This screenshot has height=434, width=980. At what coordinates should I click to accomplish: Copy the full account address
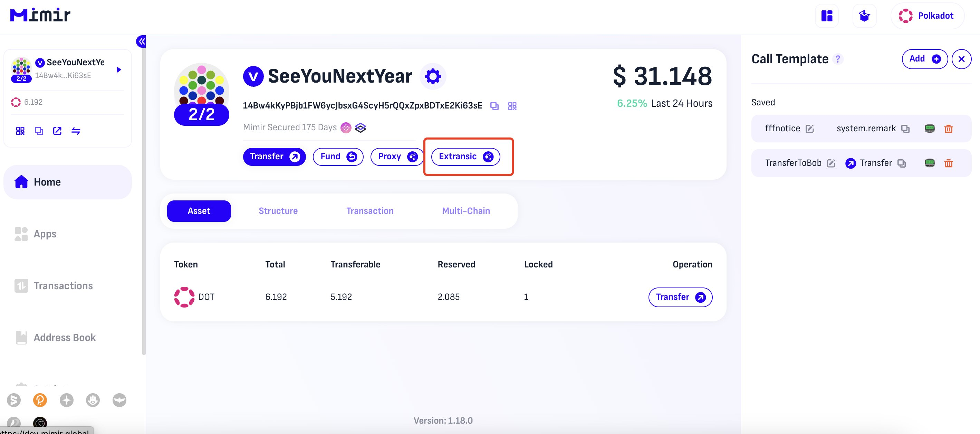pyautogui.click(x=494, y=106)
